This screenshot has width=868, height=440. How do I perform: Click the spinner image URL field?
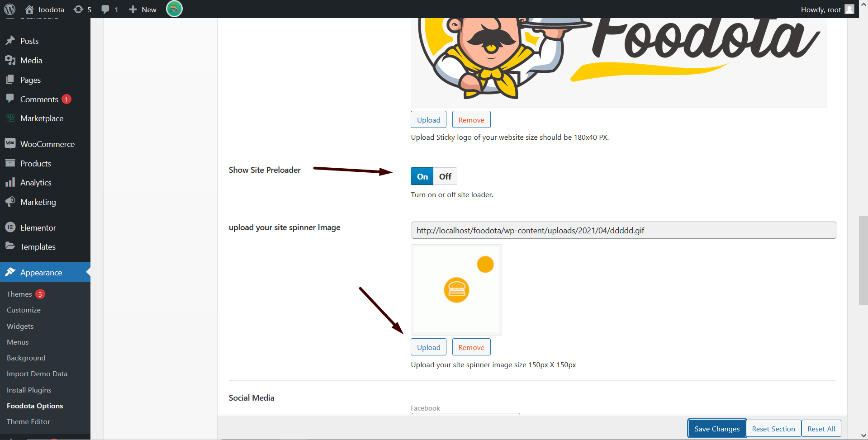click(623, 230)
